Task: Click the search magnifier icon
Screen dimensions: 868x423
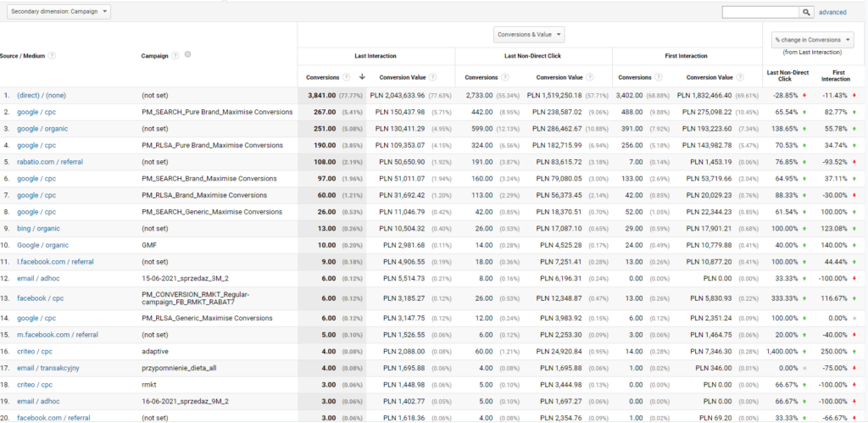Action: point(807,12)
